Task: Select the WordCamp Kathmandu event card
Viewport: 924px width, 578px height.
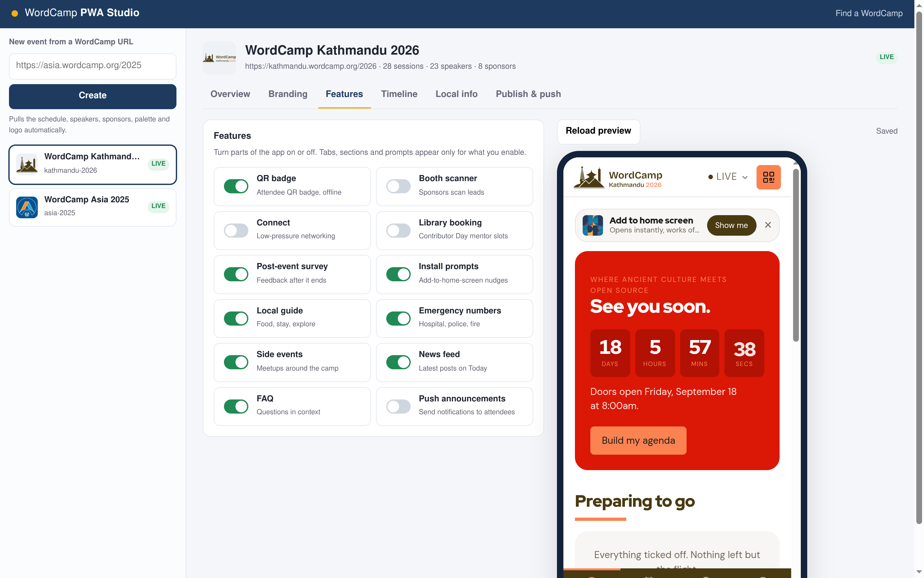Action: [92, 164]
